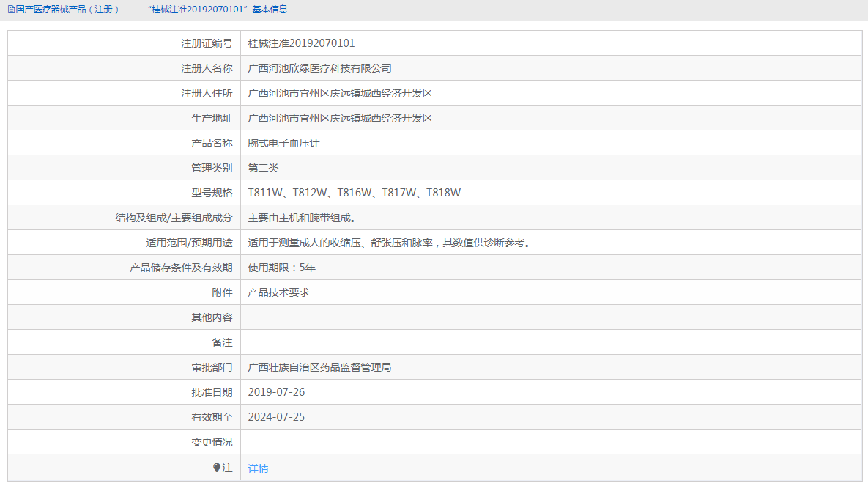Click the management category value 第二类

pyautogui.click(x=263, y=168)
